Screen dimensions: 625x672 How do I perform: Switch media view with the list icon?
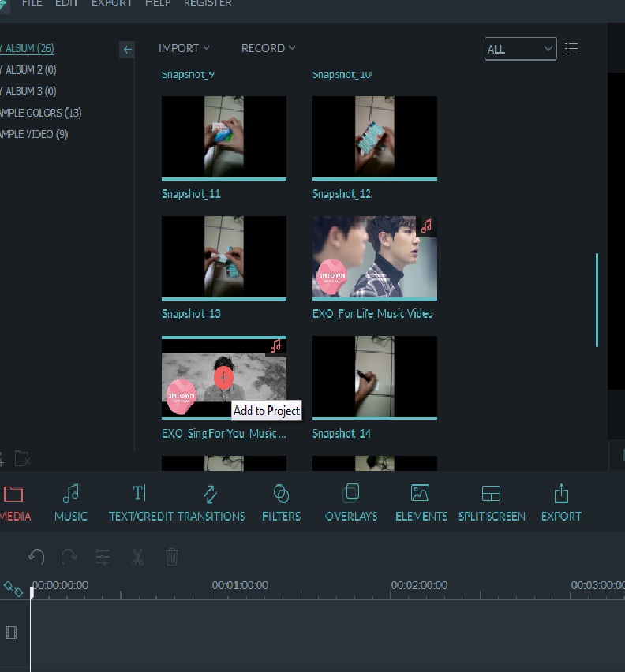(x=571, y=49)
